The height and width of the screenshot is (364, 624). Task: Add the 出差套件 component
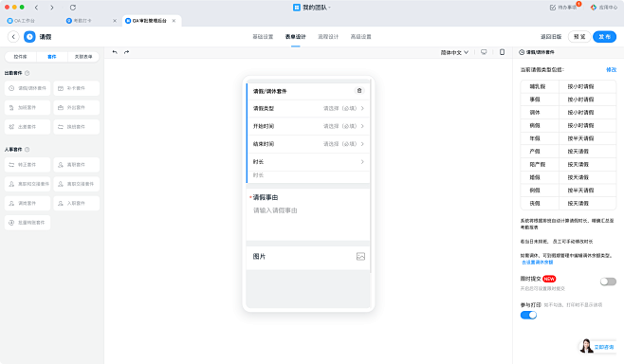[x=28, y=127]
